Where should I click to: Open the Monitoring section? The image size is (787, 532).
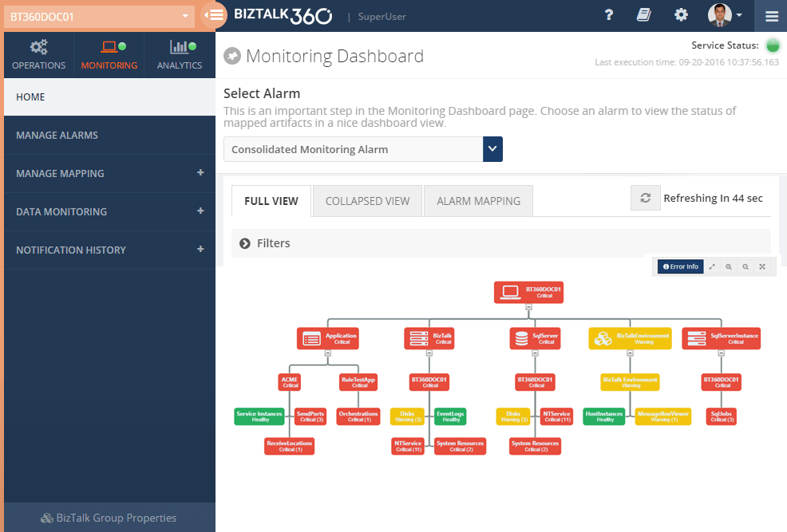(x=109, y=55)
